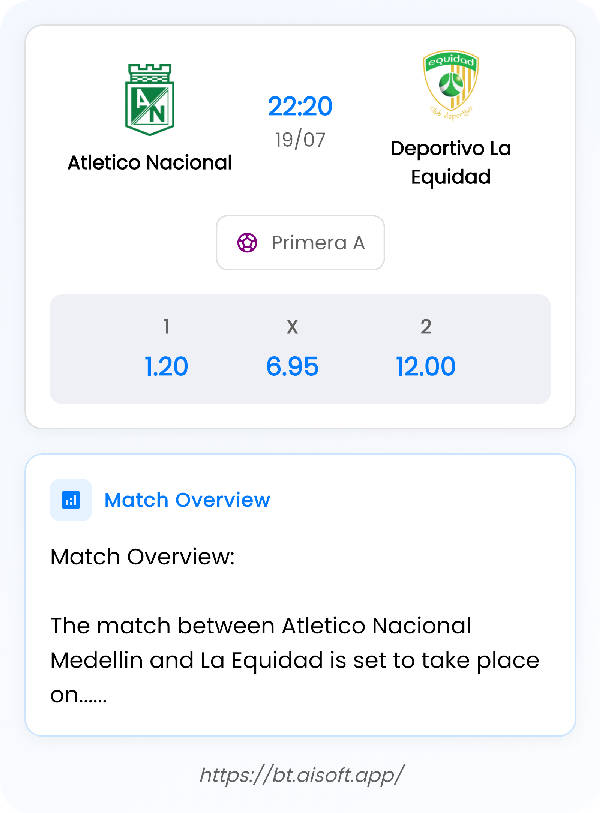Select the team name Atletico Nacional

150,161
